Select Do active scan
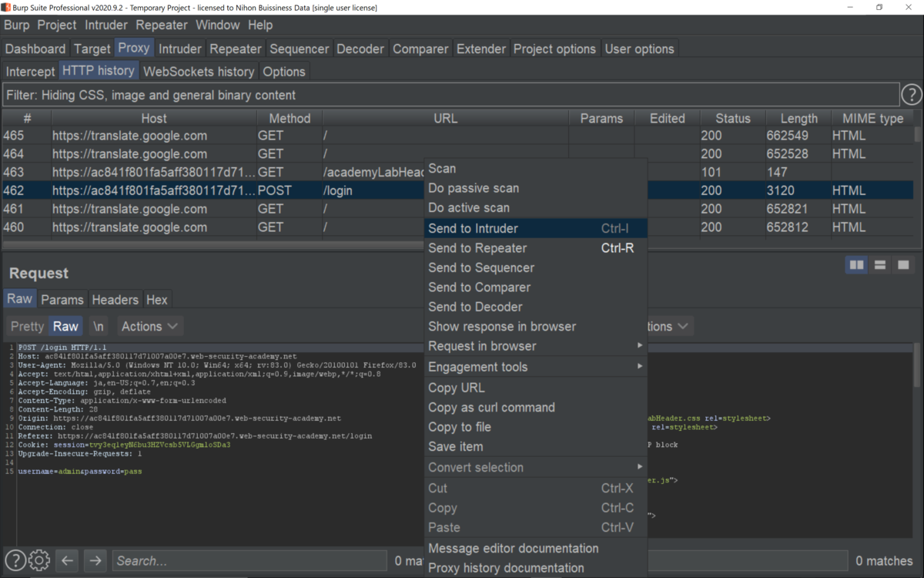The width and height of the screenshot is (924, 578). coord(536,207)
